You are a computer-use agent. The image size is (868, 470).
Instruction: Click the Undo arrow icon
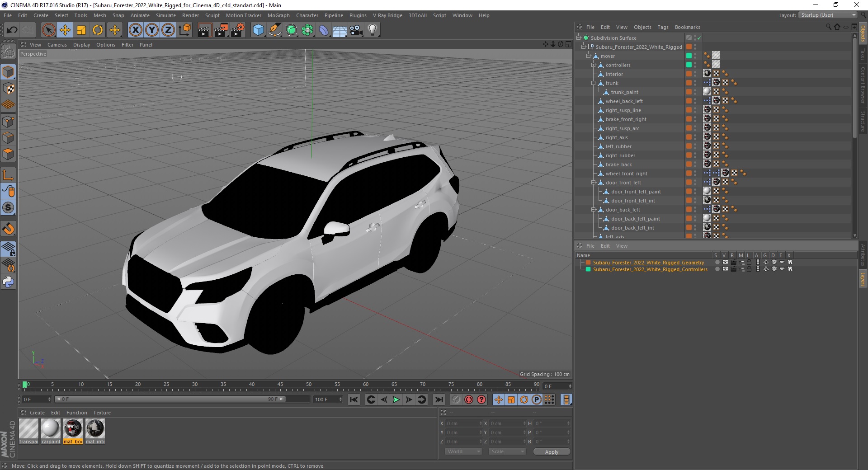click(12, 30)
